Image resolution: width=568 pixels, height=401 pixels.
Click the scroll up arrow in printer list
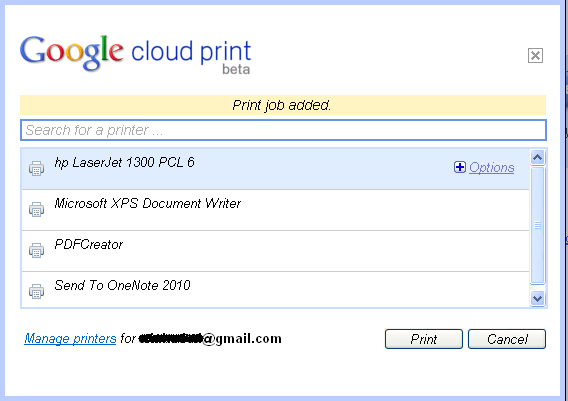[538, 157]
